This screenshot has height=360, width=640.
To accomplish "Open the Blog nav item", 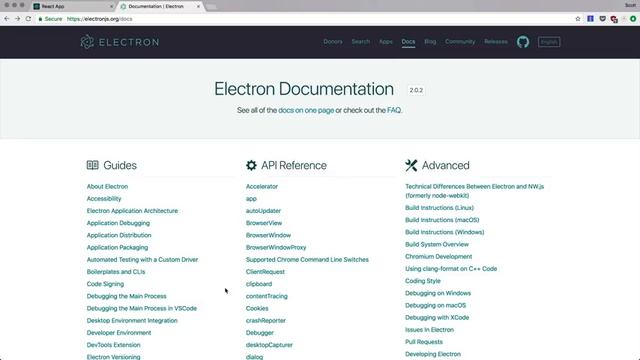I will 430,42.
